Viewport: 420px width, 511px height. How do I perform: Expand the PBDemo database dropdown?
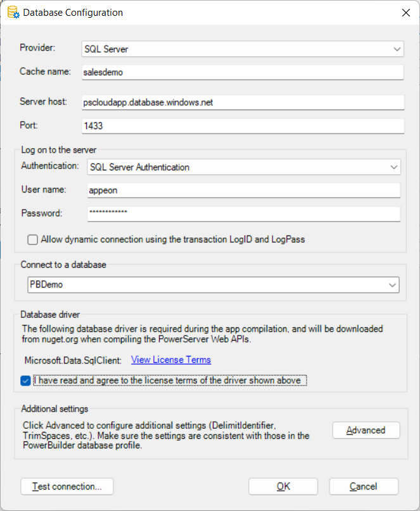[x=213, y=285]
